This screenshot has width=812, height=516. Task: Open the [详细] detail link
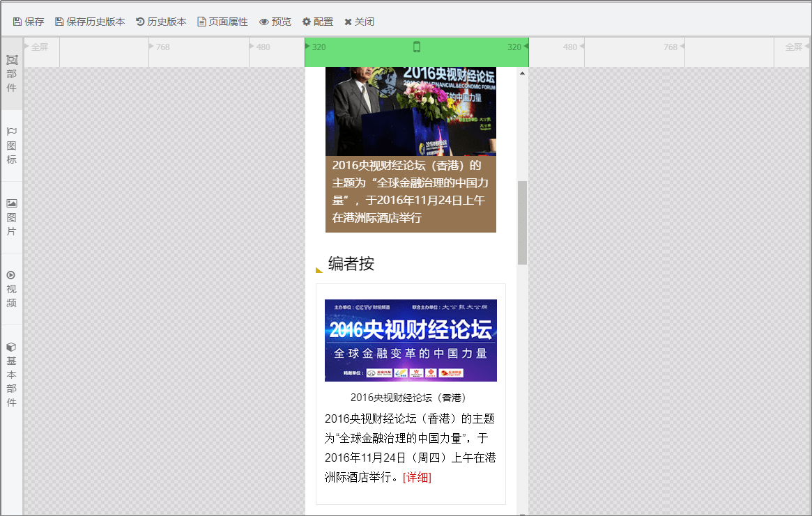[418, 478]
